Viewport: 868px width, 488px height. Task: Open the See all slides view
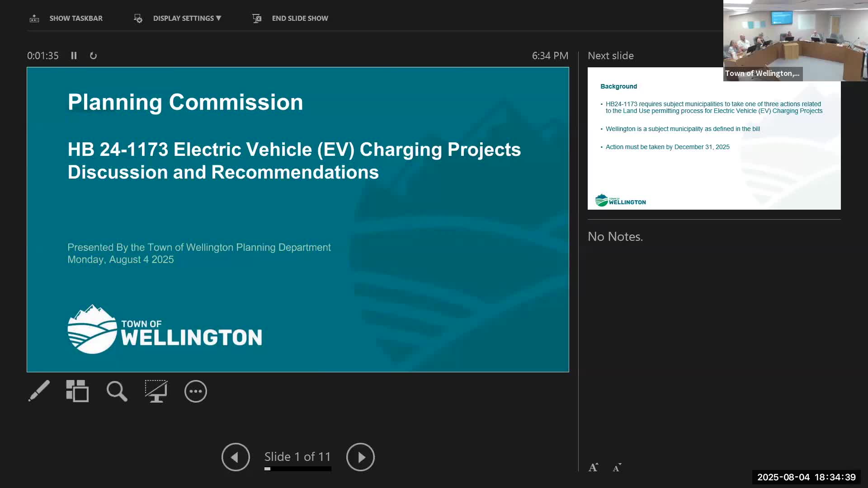(x=77, y=391)
